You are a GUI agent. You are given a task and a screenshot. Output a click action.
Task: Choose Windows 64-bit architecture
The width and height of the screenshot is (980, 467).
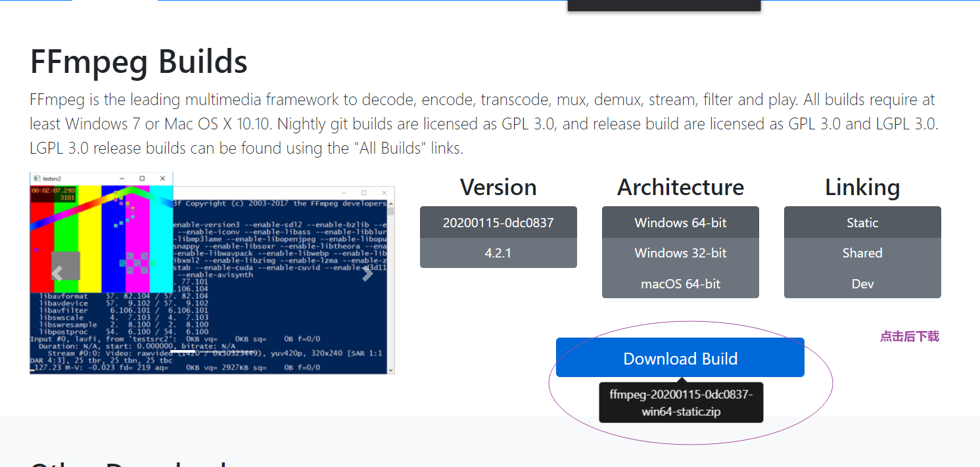coord(680,223)
